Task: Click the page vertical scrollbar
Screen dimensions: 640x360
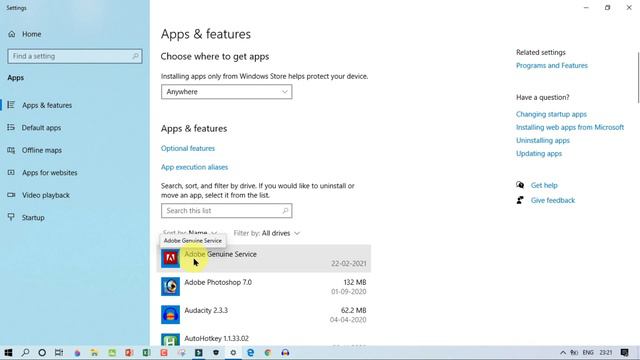Action: tap(638, 78)
